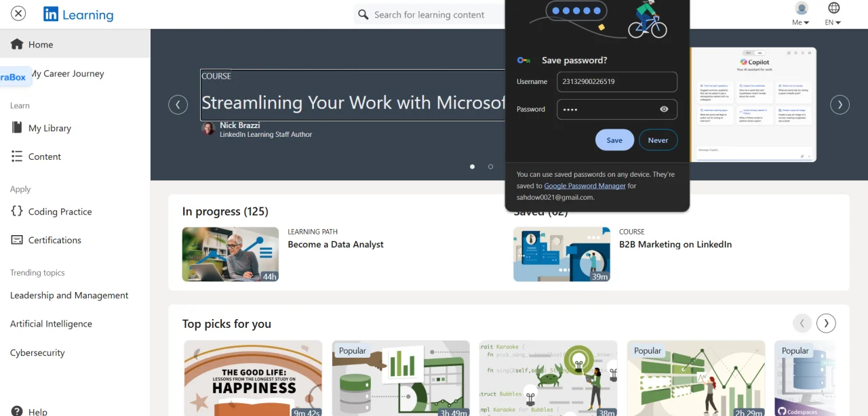Close the learning page with X icon

18,14
